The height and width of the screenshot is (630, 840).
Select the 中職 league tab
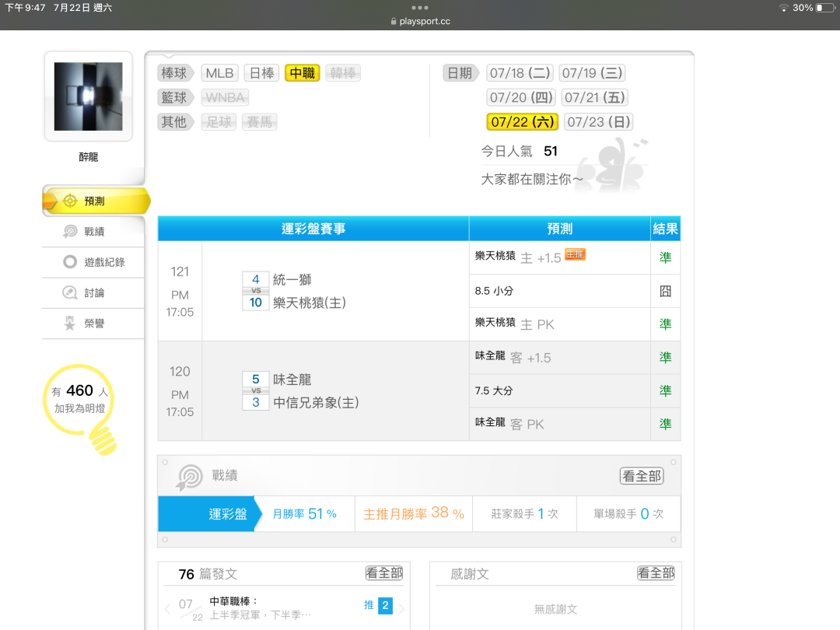point(302,73)
